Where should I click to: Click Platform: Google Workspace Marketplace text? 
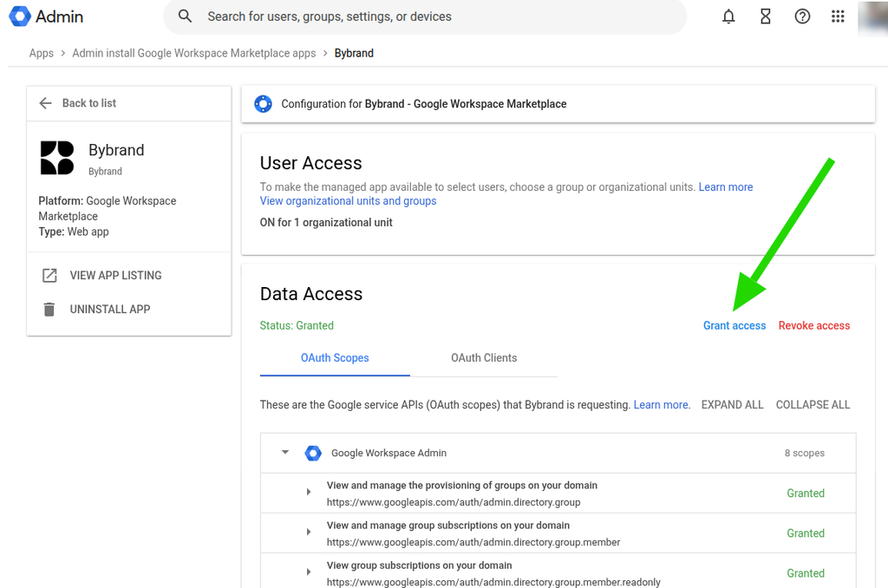click(x=107, y=208)
